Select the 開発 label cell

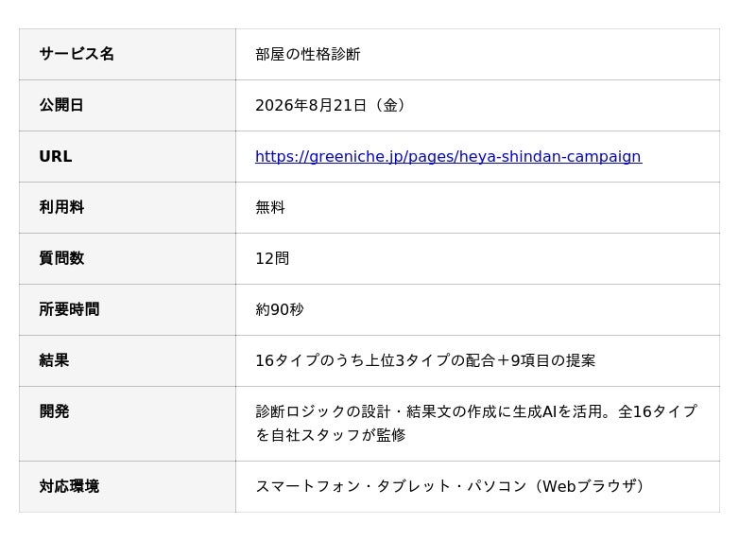pyautogui.click(x=128, y=425)
